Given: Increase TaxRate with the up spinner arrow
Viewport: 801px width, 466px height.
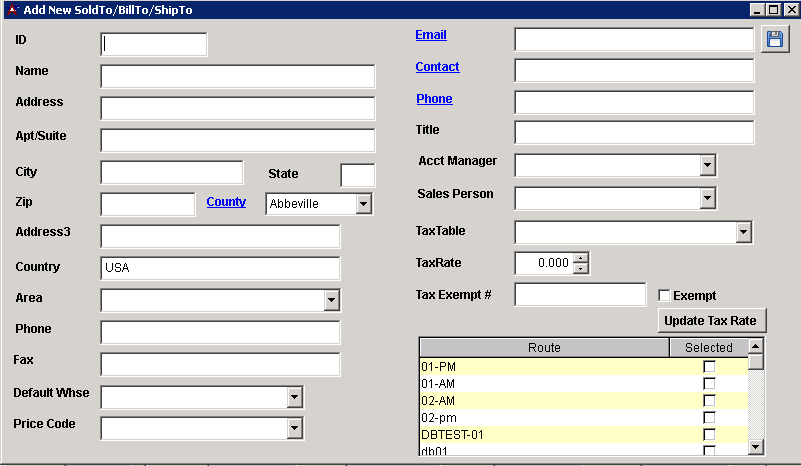Looking at the screenshot, I should coord(580,258).
